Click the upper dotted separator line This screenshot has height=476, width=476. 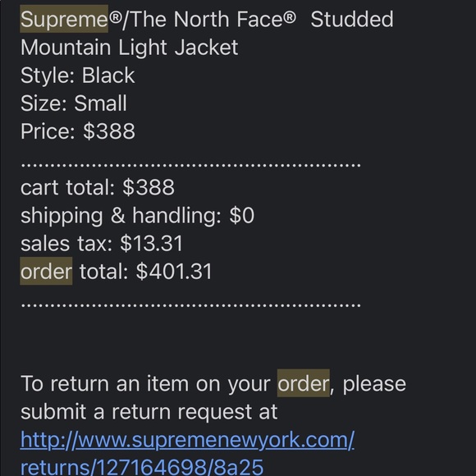[190, 166]
